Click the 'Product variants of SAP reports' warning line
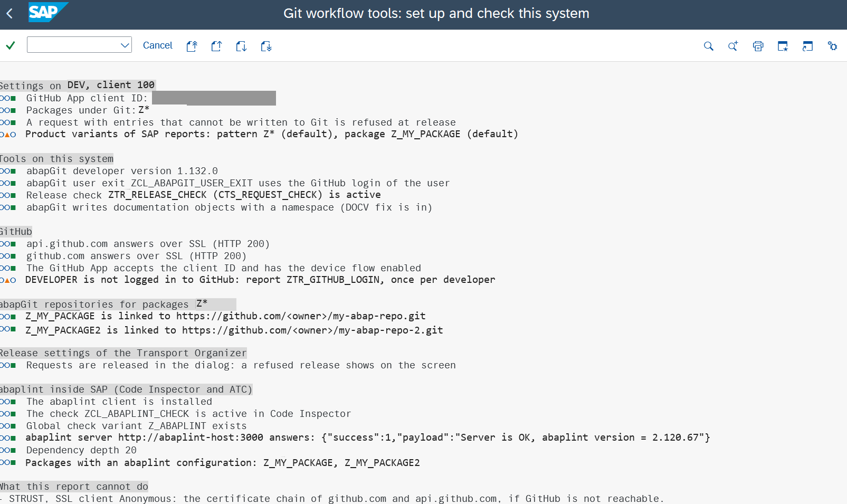Screen dimensions: 847x504 [272, 134]
